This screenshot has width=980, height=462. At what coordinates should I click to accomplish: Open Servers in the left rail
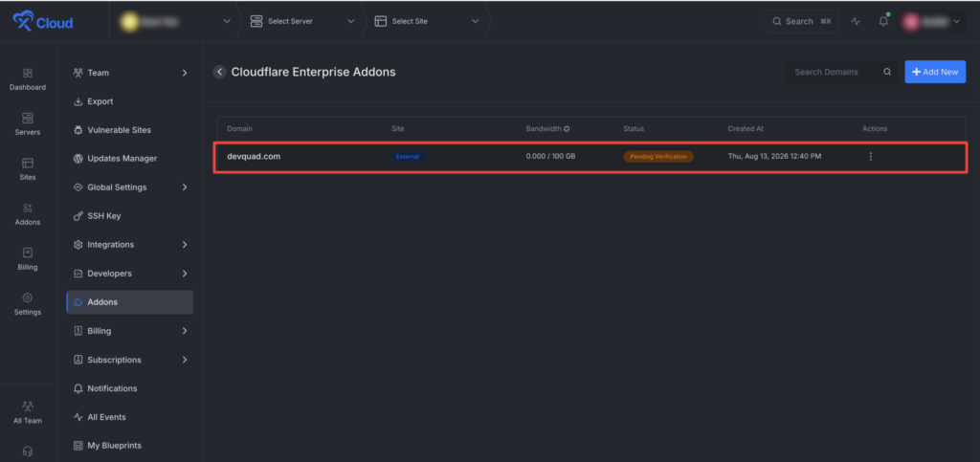(x=28, y=124)
